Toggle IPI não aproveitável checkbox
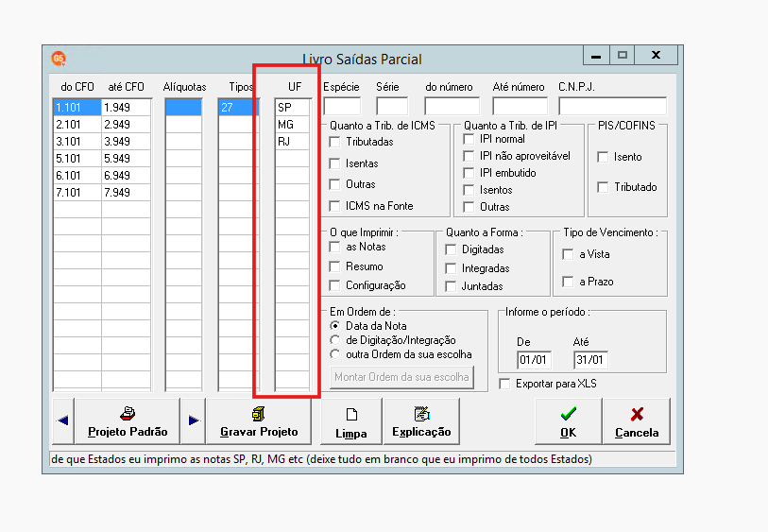The height and width of the screenshot is (532, 768). (x=469, y=156)
